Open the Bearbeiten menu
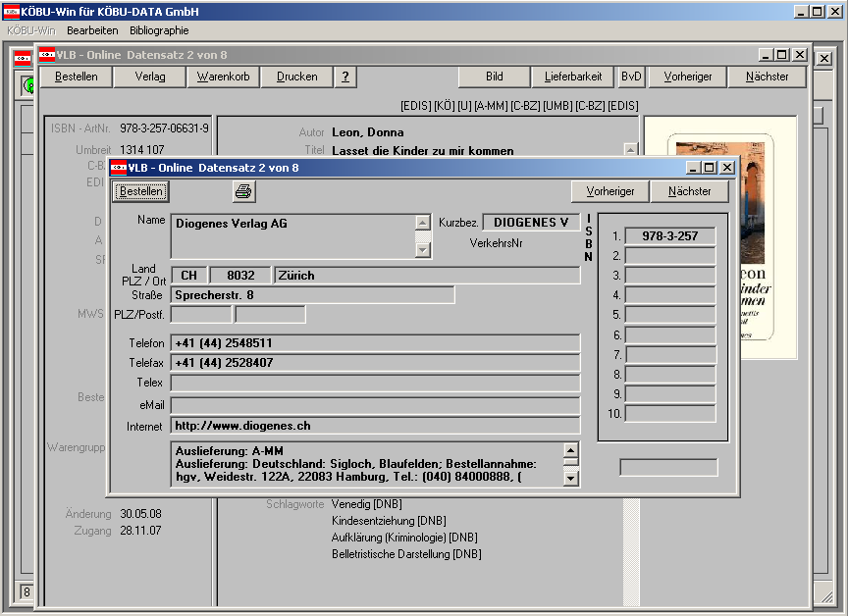 92,30
